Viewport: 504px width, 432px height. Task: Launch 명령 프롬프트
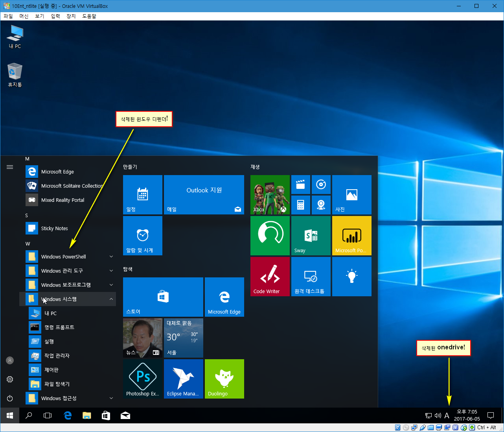click(x=68, y=327)
